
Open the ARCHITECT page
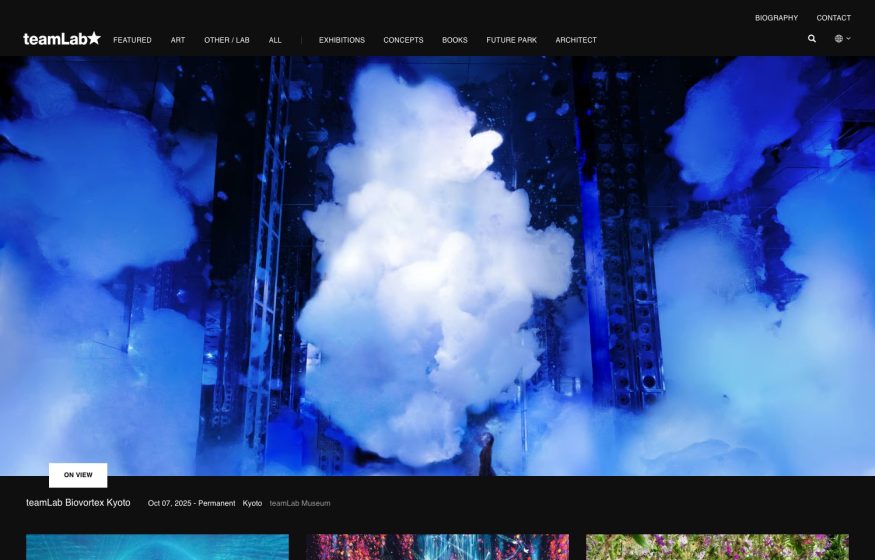pos(576,40)
